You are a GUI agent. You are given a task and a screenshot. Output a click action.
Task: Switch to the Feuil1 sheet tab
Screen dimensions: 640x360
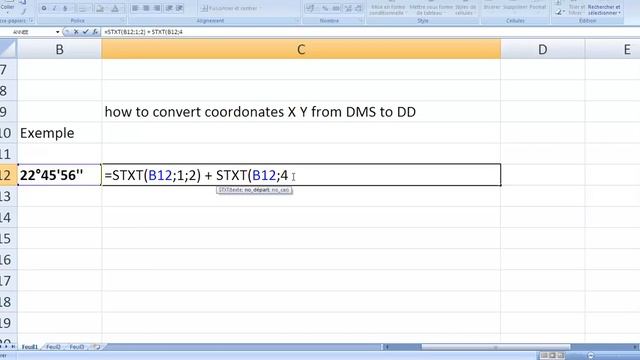pos(30,347)
